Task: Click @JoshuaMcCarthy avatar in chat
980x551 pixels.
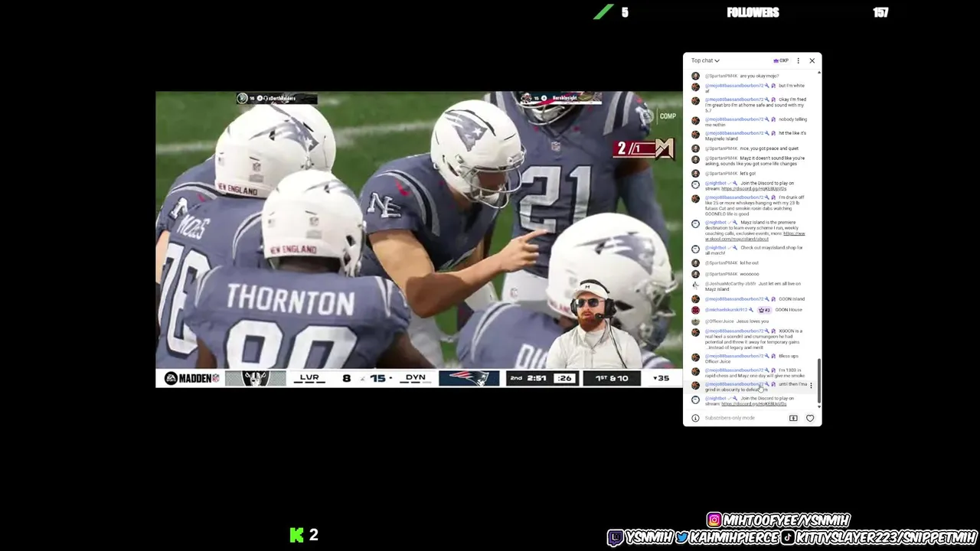Action: click(x=695, y=285)
